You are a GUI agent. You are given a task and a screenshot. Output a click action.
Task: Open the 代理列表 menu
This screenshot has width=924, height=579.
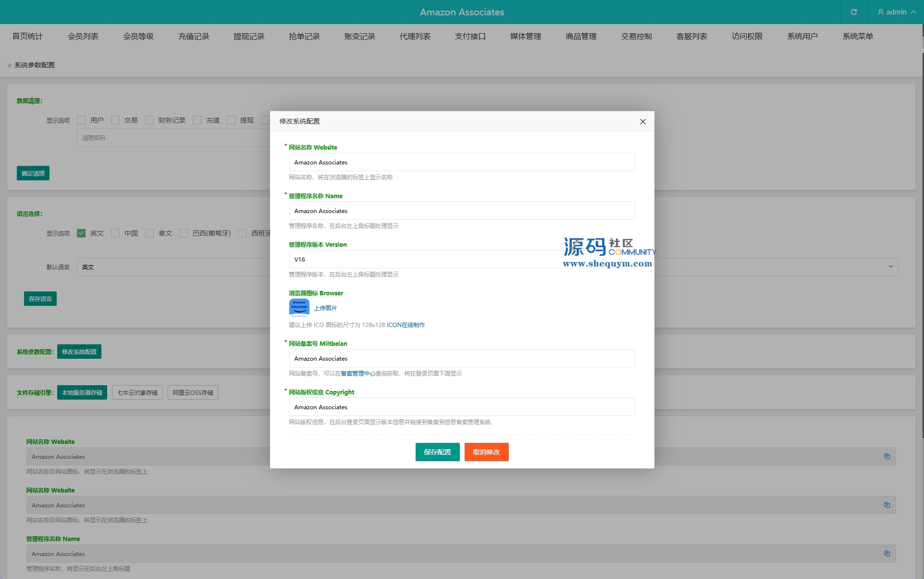[415, 37]
